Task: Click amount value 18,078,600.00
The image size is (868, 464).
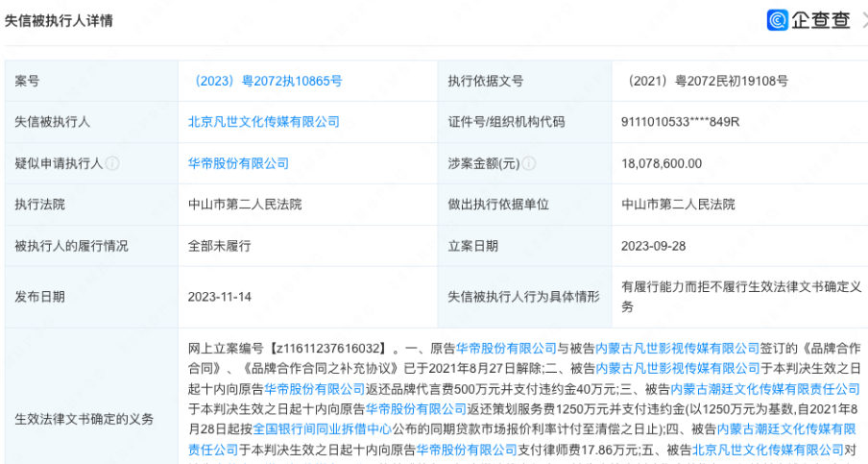Action: [x=662, y=163]
